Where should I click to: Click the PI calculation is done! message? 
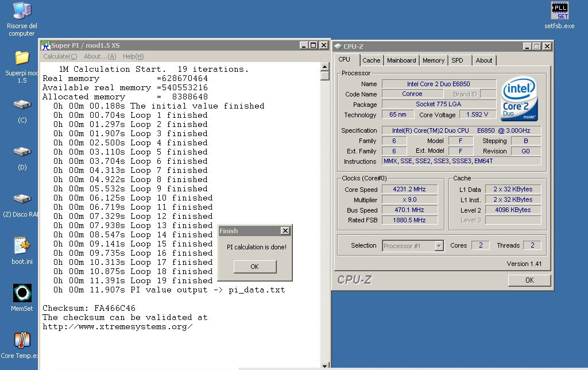tap(257, 247)
